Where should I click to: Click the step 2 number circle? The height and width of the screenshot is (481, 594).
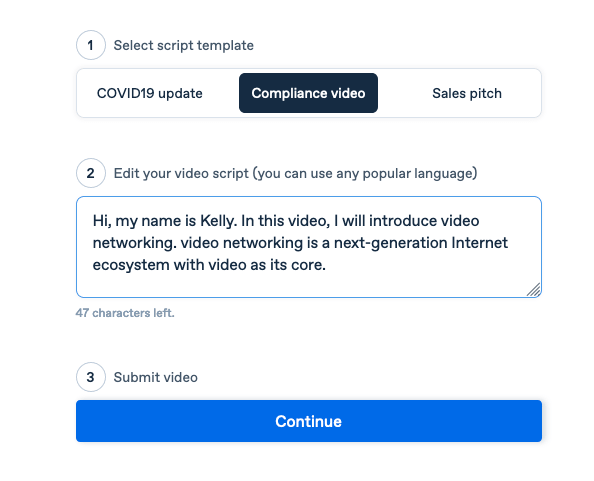91,173
